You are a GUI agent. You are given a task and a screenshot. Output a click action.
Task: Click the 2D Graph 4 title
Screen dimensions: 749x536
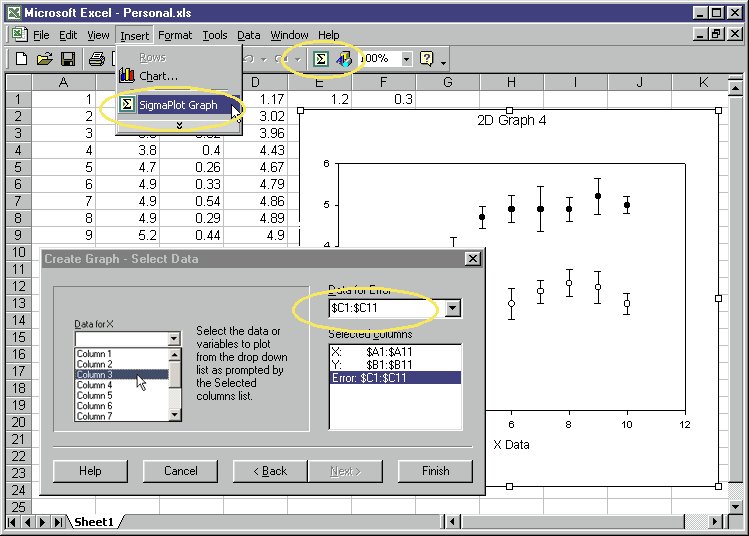(x=511, y=120)
